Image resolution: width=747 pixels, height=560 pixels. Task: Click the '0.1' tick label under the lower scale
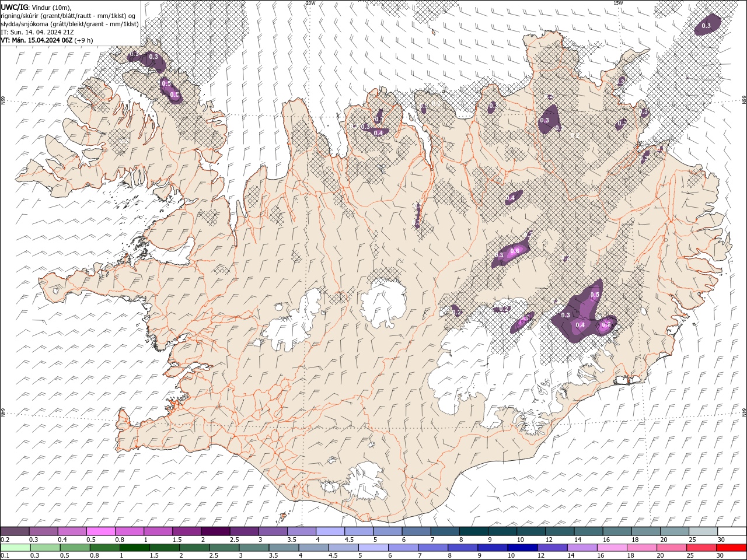pyautogui.click(x=5, y=556)
